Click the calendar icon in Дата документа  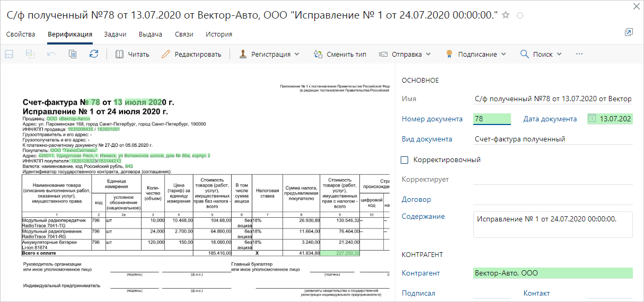[593, 119]
